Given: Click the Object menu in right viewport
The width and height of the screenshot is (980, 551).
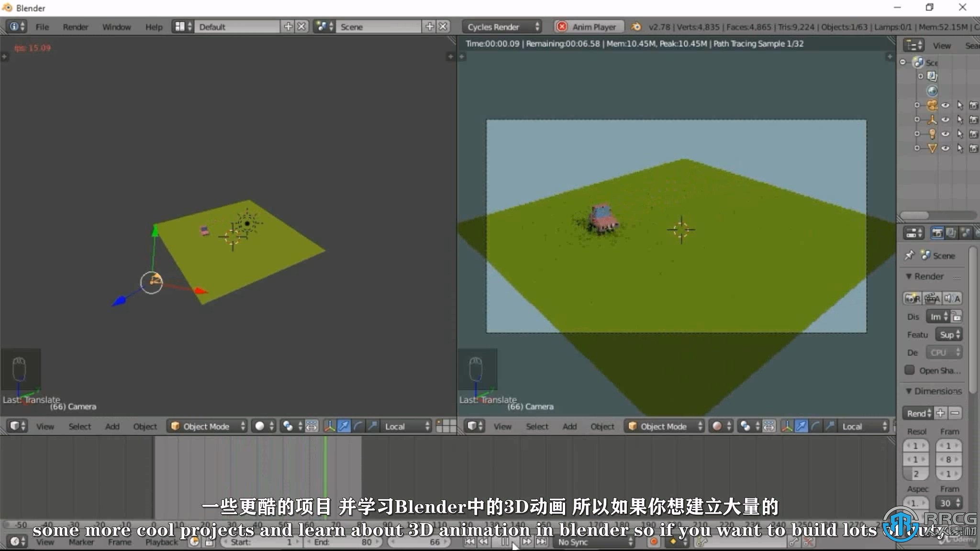Looking at the screenshot, I should [x=601, y=426].
